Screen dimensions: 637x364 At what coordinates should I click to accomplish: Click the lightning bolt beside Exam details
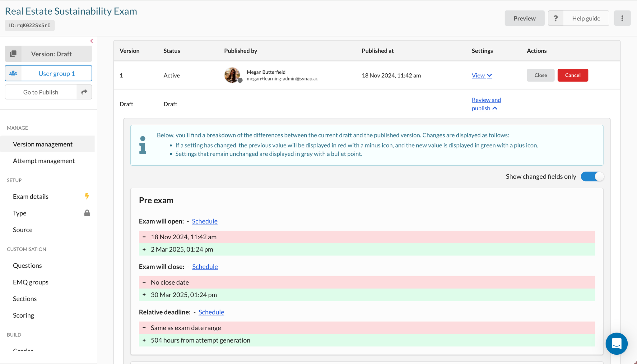(x=87, y=196)
